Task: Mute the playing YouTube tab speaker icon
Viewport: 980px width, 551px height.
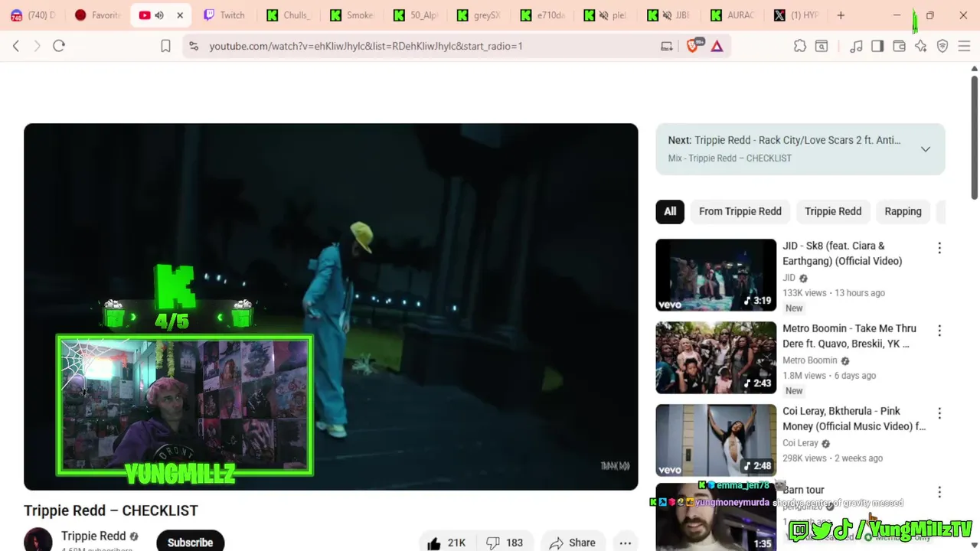Action: [x=159, y=15]
